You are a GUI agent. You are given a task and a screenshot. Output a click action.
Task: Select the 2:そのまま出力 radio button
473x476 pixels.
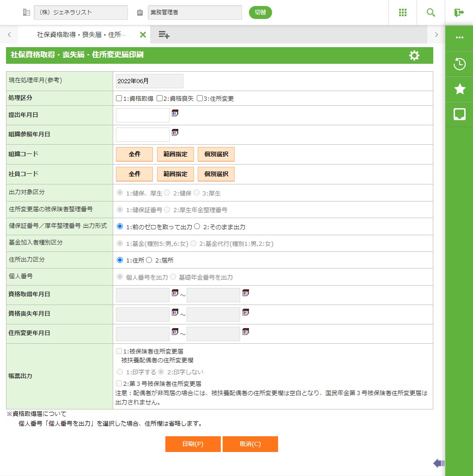(197, 226)
